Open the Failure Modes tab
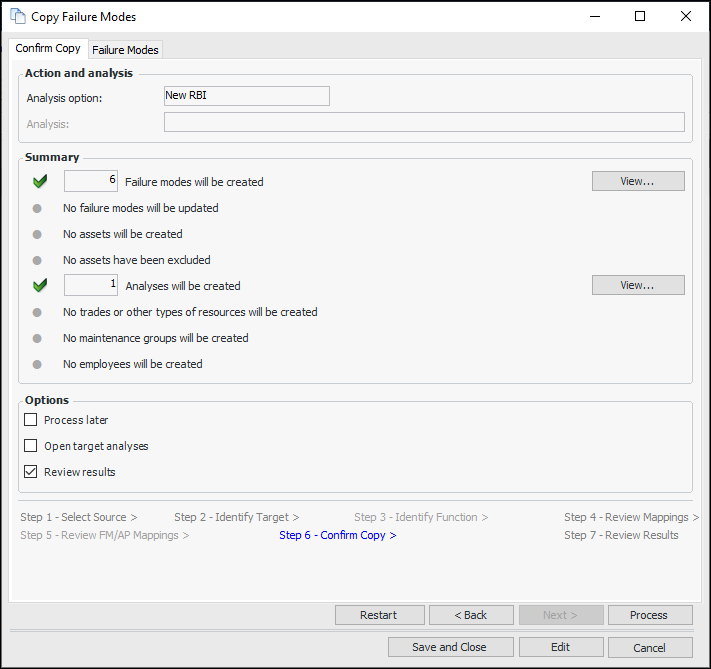The height and width of the screenshot is (669, 711). 125,50
